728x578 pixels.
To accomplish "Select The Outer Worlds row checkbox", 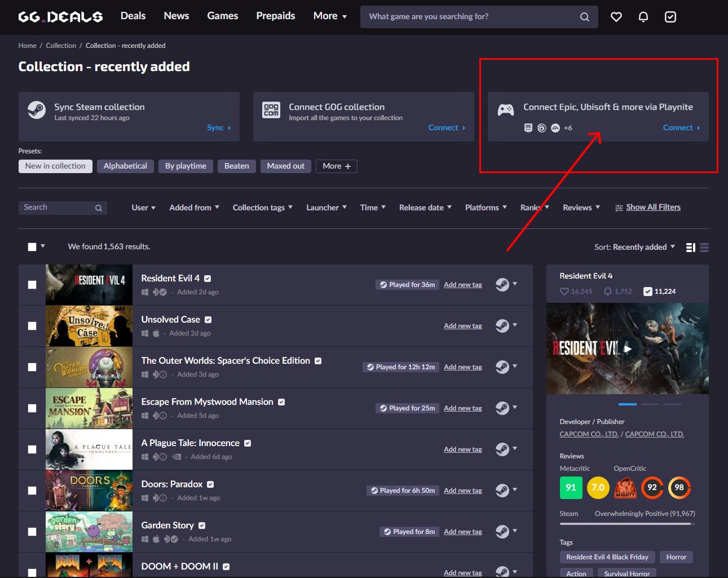I will pos(32,367).
